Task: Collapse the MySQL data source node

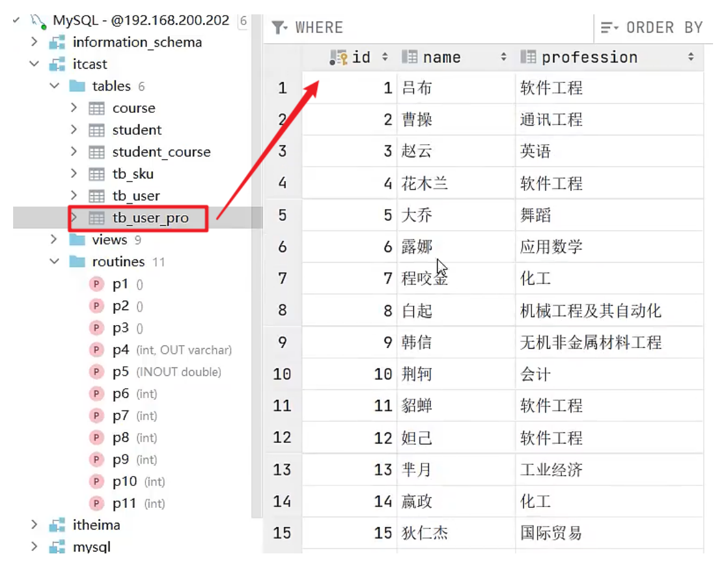Action: point(16,20)
